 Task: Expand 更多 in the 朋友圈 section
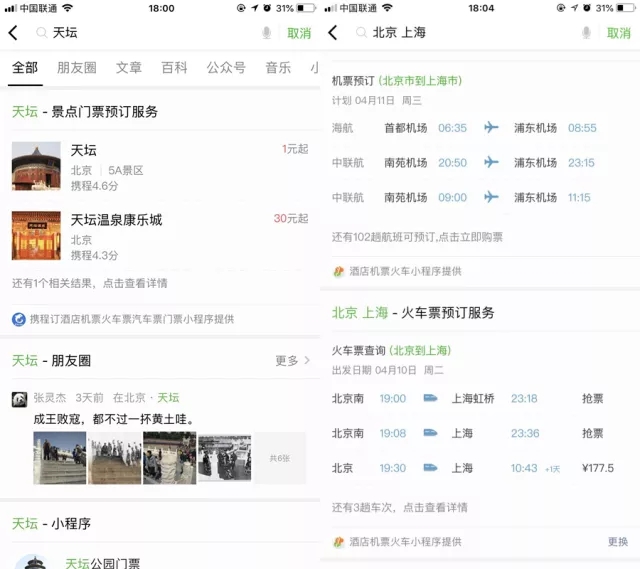[x=292, y=360]
